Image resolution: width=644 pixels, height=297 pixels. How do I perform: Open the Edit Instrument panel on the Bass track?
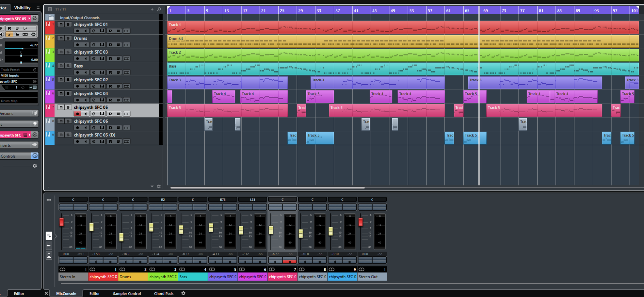(x=102, y=72)
